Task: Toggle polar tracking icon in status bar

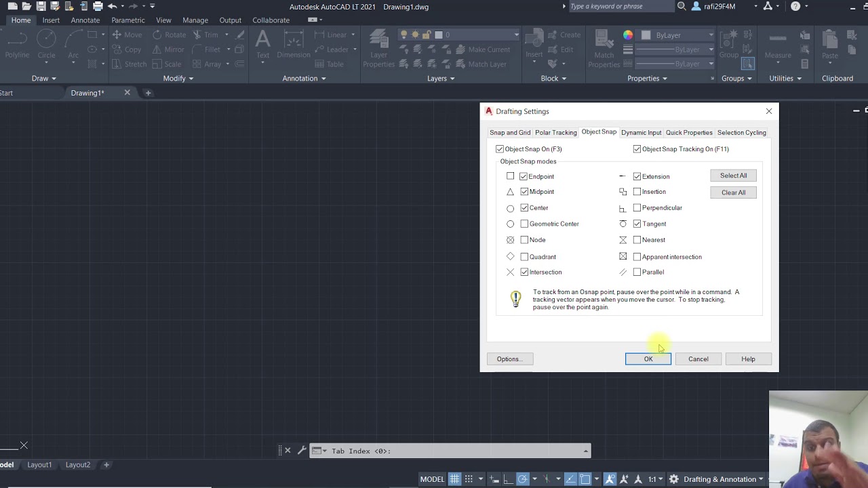Action: point(523,479)
